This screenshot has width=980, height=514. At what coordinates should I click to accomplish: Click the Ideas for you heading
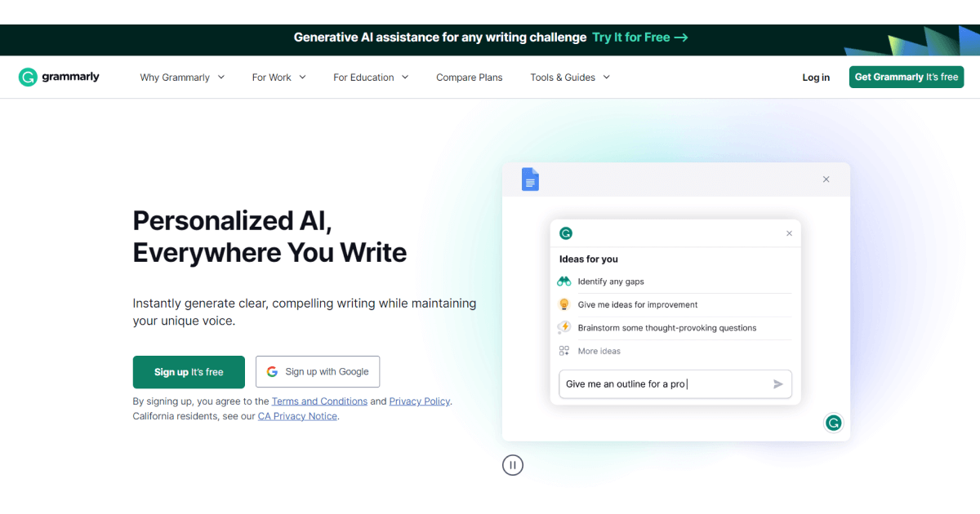click(x=588, y=259)
